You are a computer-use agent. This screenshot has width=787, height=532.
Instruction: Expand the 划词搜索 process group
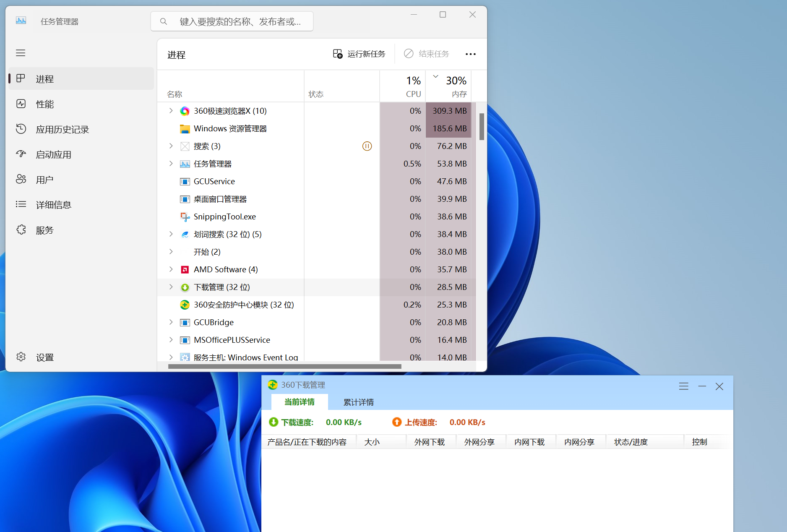tap(171, 234)
